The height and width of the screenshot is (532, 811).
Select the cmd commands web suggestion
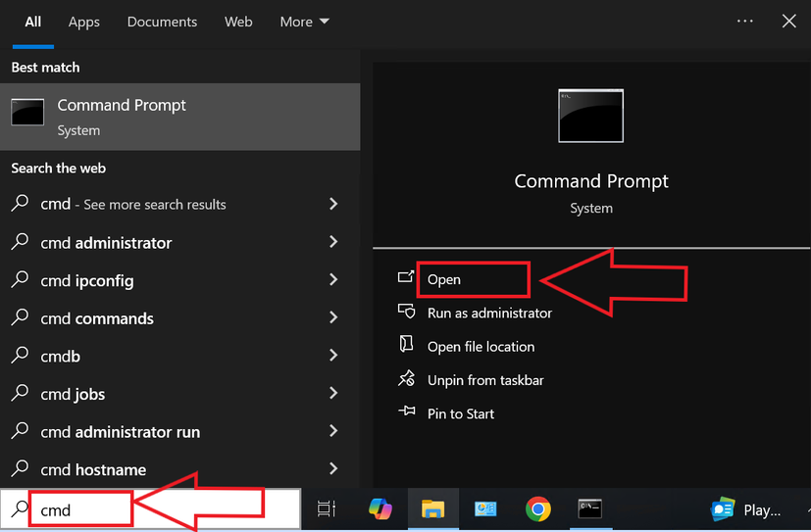180,318
